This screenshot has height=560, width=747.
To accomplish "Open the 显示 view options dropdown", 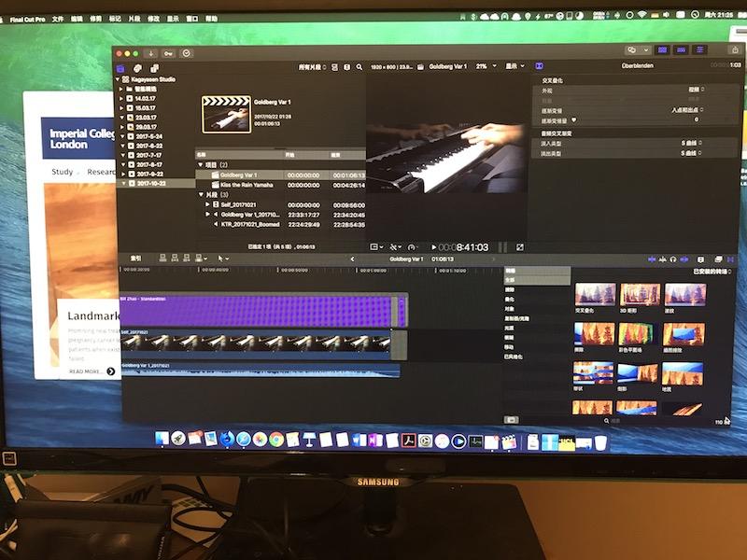I will [x=514, y=66].
